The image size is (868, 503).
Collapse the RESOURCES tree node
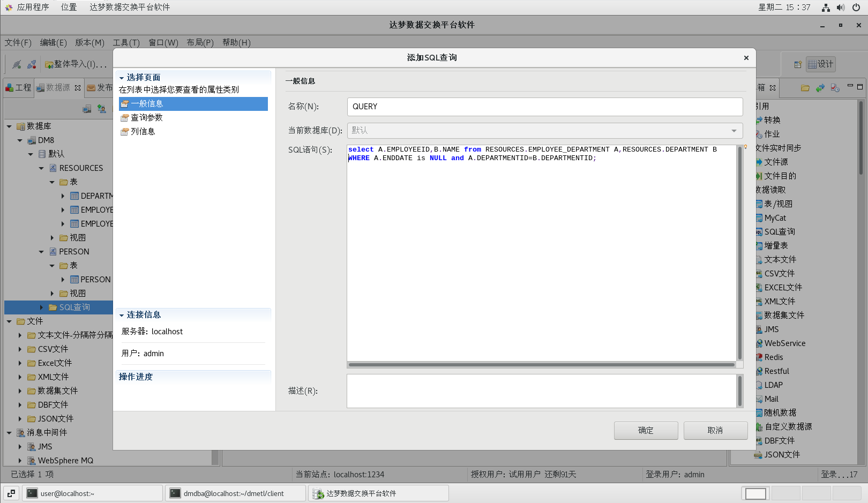[x=41, y=168]
